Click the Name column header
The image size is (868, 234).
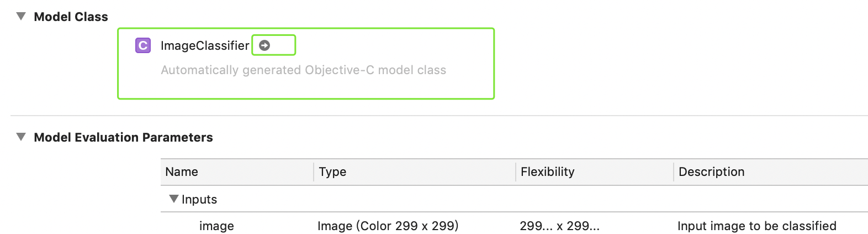182,171
